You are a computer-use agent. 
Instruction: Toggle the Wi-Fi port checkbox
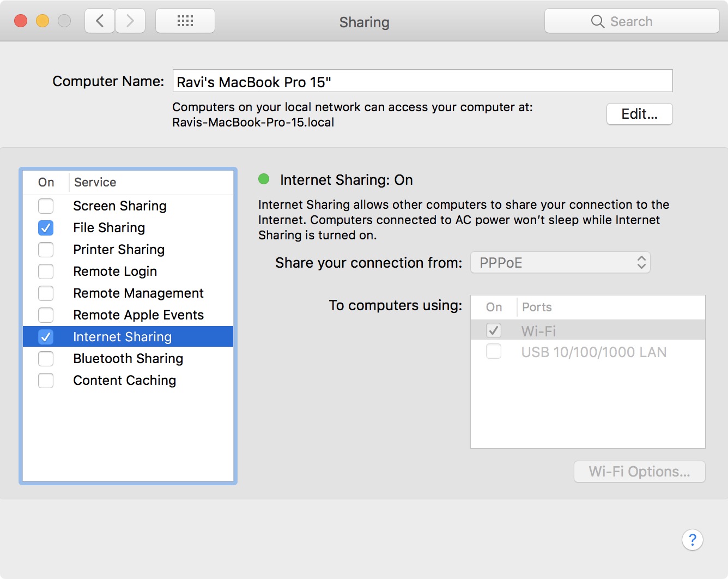[x=494, y=330]
